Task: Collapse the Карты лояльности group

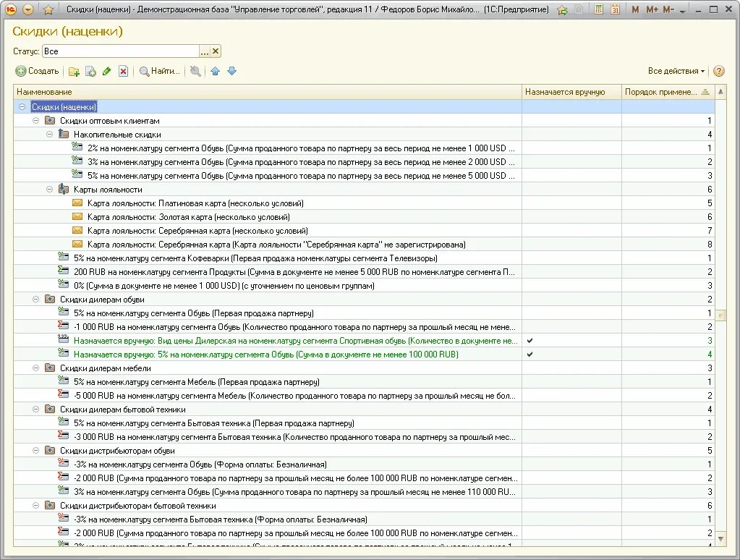Action: point(49,190)
